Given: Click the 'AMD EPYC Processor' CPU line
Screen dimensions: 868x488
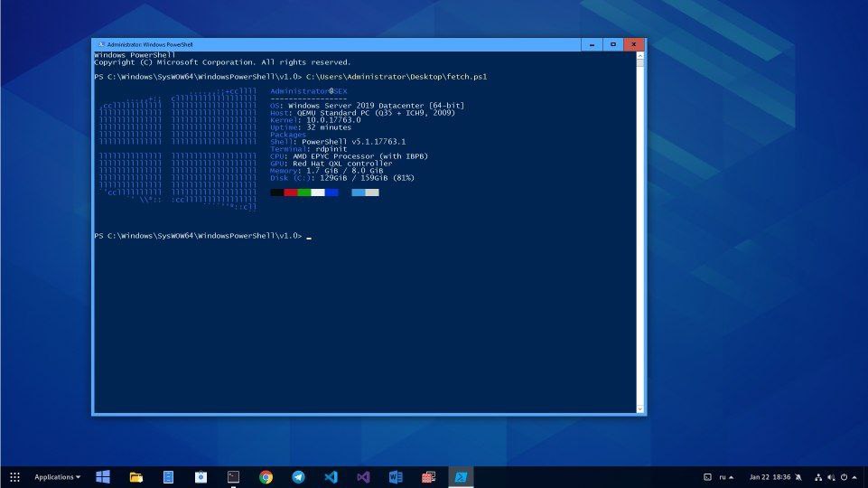Looking at the screenshot, I should click(x=349, y=156).
